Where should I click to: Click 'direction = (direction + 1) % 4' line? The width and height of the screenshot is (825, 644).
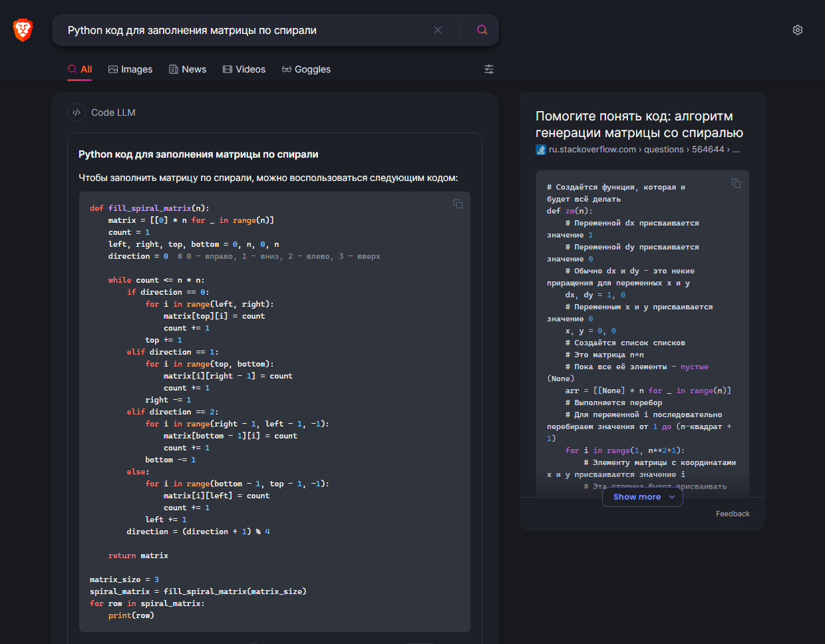coord(198,532)
